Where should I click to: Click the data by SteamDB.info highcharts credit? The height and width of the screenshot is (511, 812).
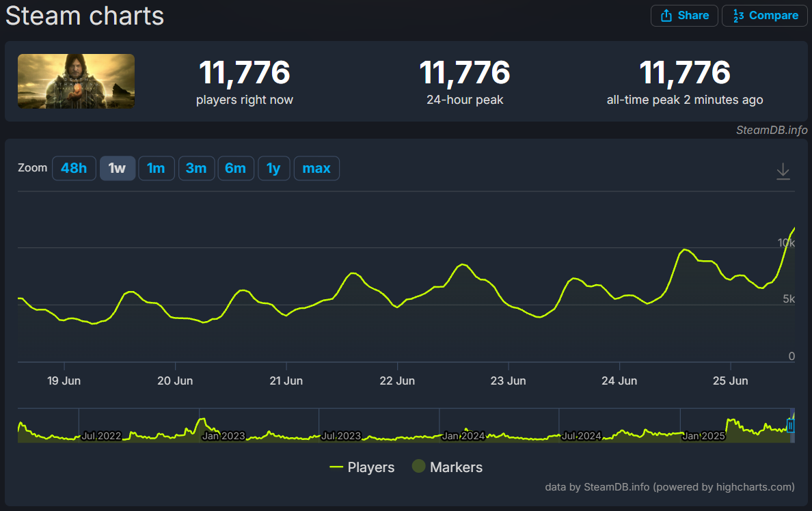click(x=670, y=486)
